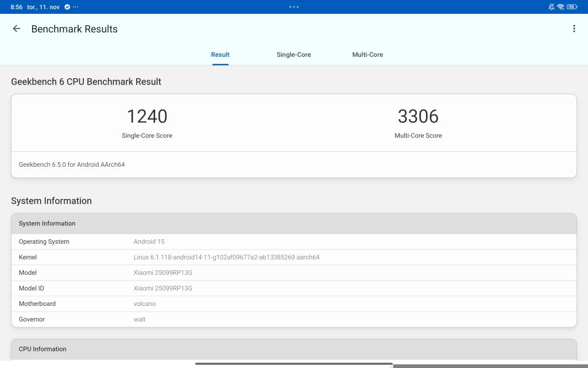Select the Kernel version row
Screen dimensions: 588x368
coord(293,257)
